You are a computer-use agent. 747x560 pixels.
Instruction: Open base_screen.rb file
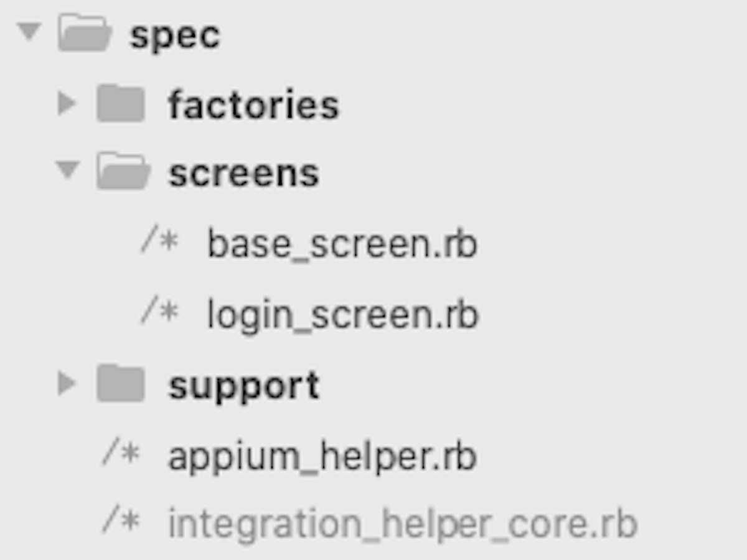click(342, 244)
